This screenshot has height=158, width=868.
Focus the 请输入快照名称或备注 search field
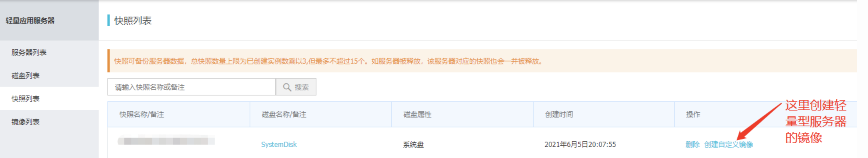(x=191, y=87)
